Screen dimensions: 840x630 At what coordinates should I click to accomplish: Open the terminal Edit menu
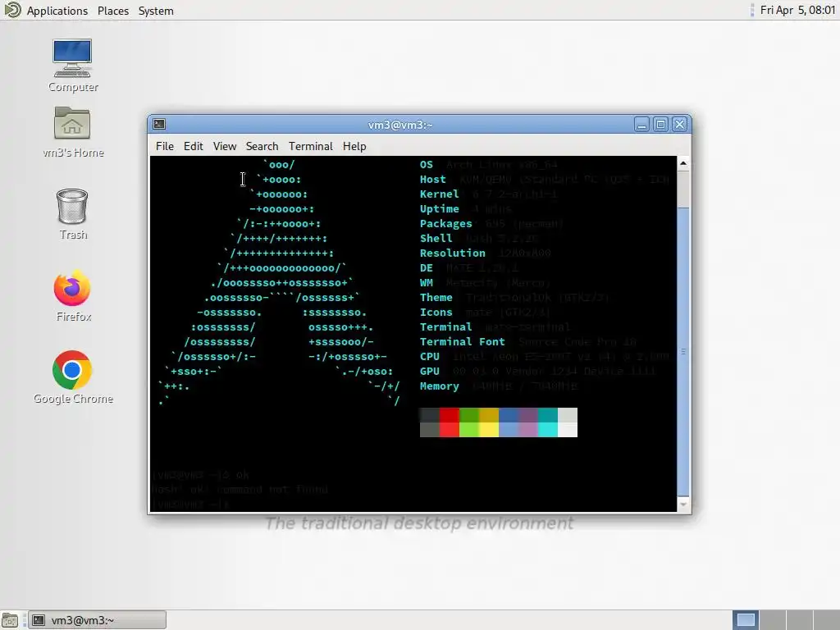[194, 146]
